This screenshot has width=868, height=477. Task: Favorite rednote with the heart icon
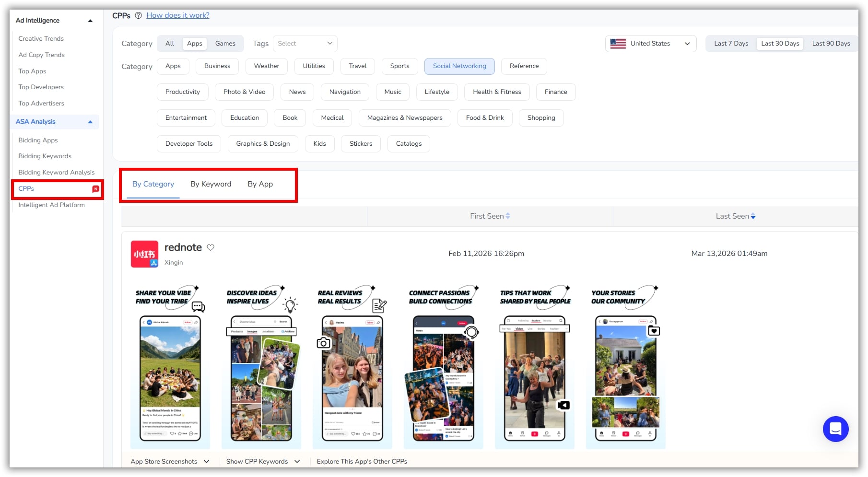[211, 247]
